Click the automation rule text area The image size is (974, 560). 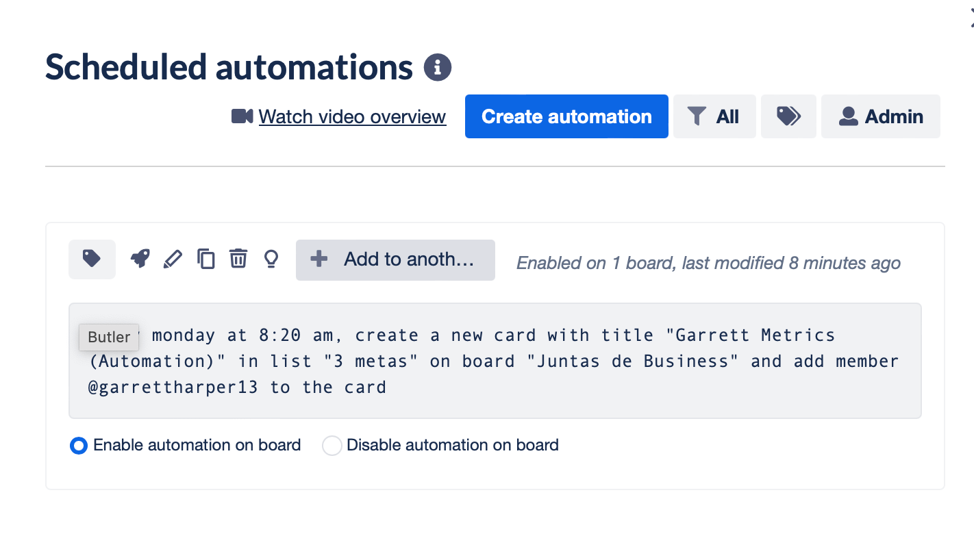(x=494, y=361)
